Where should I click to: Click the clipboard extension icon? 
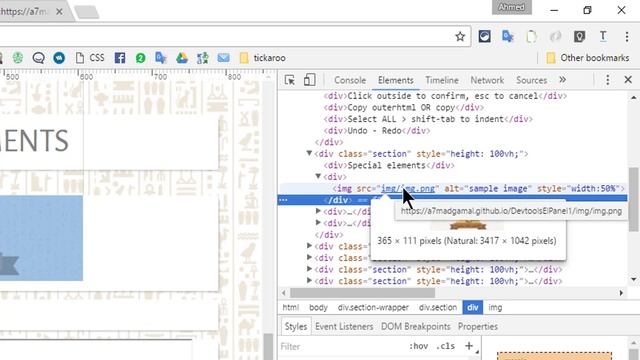coord(531,37)
